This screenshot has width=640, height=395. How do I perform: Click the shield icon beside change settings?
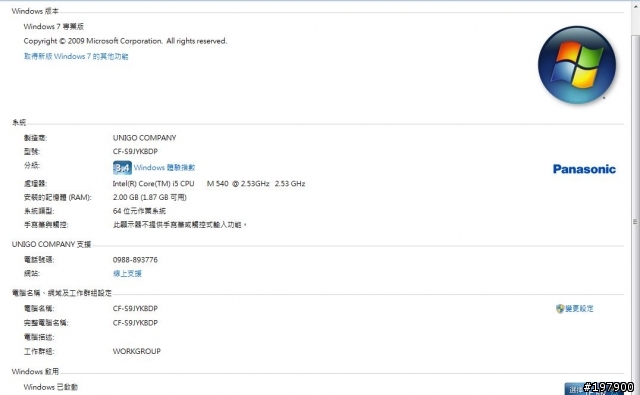[560, 308]
